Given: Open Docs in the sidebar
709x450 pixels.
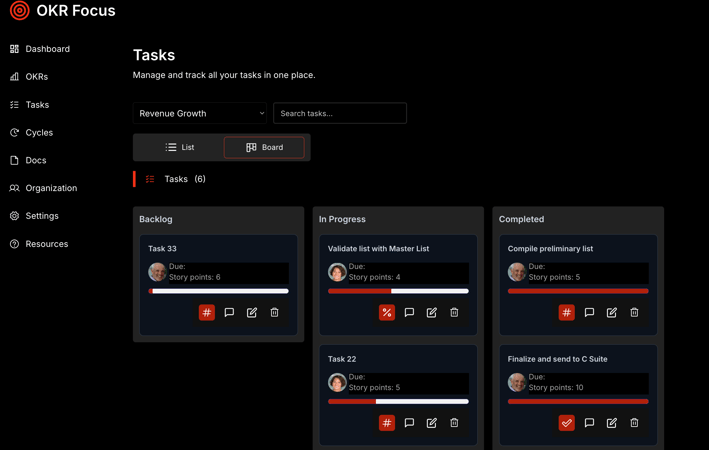Looking at the screenshot, I should click(x=28, y=160).
